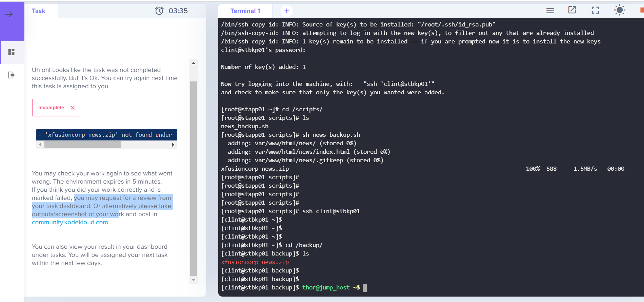This screenshot has height=302, width=644.
Task: Click the logout exit icon
Action: coord(11,75)
